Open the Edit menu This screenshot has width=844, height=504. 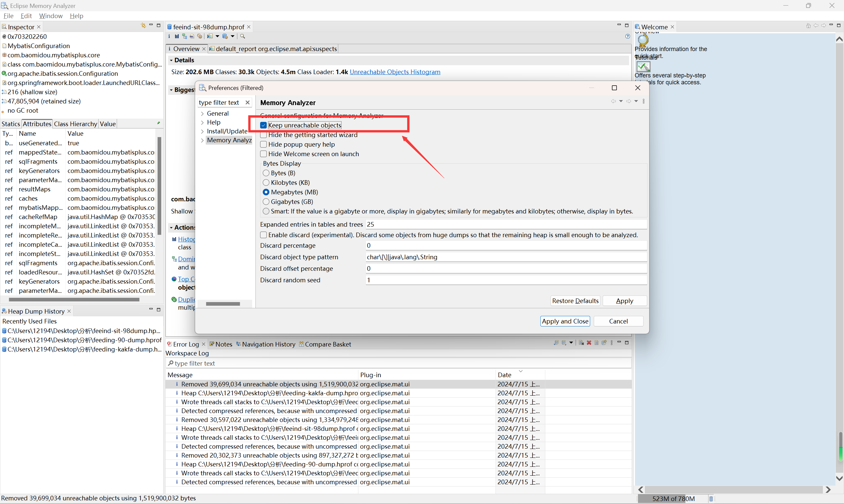tap(26, 16)
